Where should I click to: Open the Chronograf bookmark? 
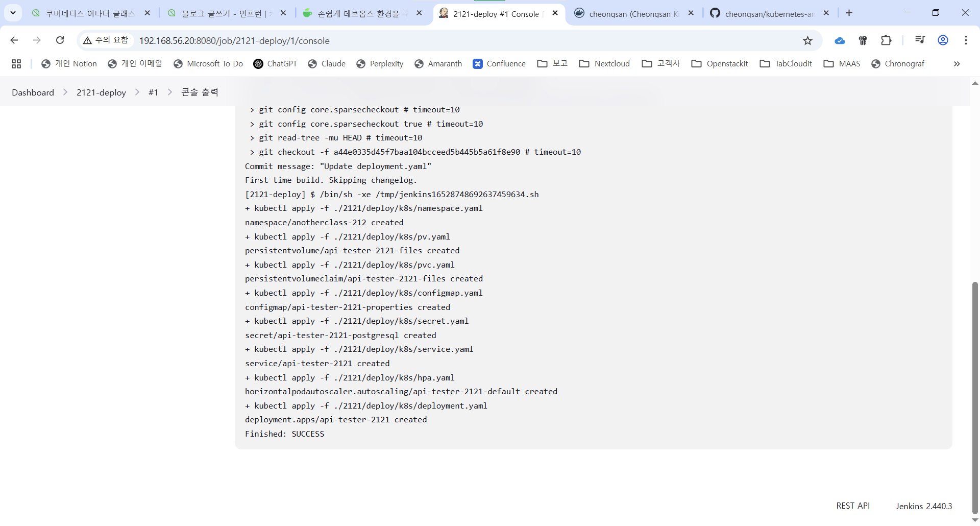coord(898,64)
